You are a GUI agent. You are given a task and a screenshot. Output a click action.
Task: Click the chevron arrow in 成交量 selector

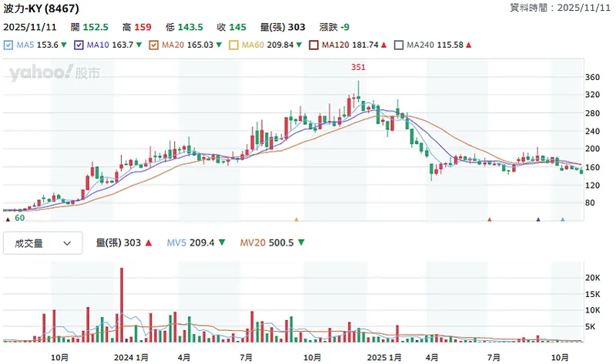pos(67,243)
